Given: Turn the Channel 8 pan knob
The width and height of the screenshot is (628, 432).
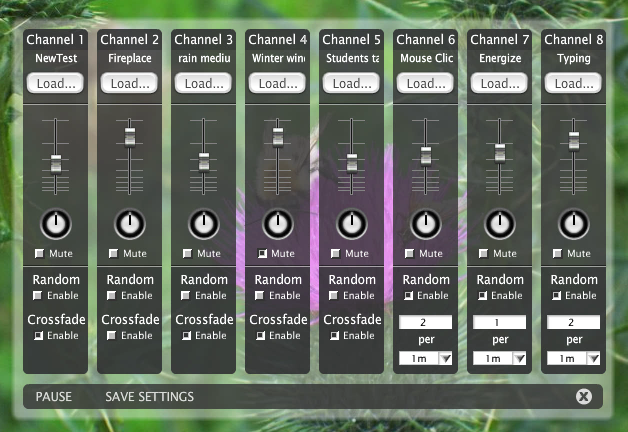Looking at the screenshot, I should tap(574, 224).
